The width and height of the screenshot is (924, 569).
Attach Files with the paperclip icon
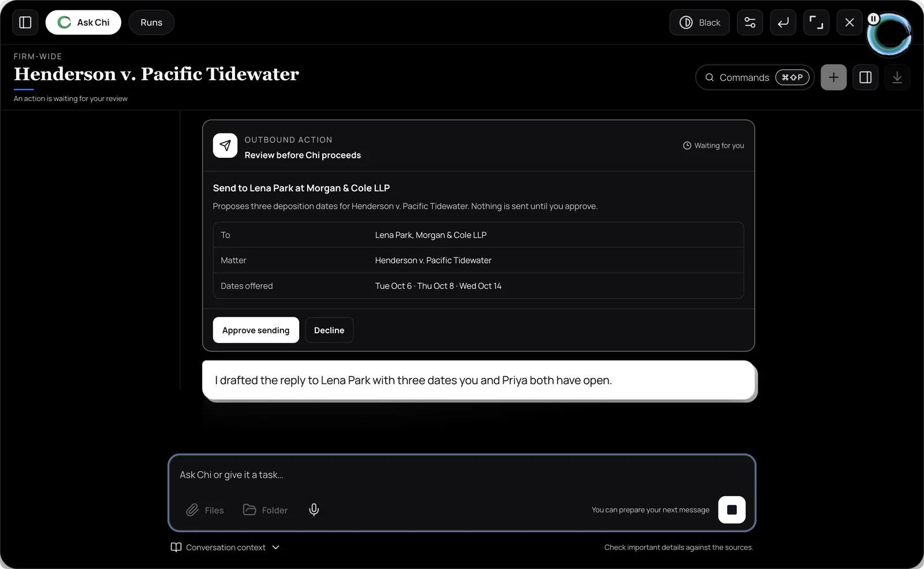point(205,510)
